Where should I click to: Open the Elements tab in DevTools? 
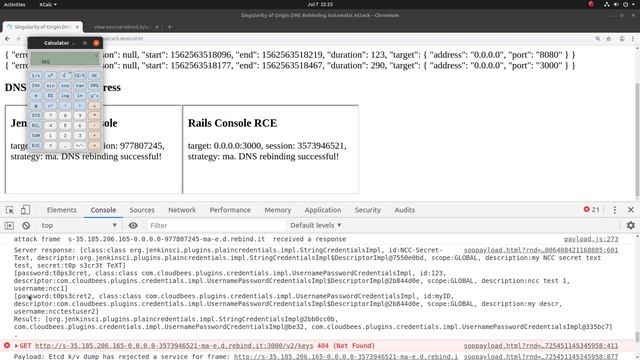[62, 210]
